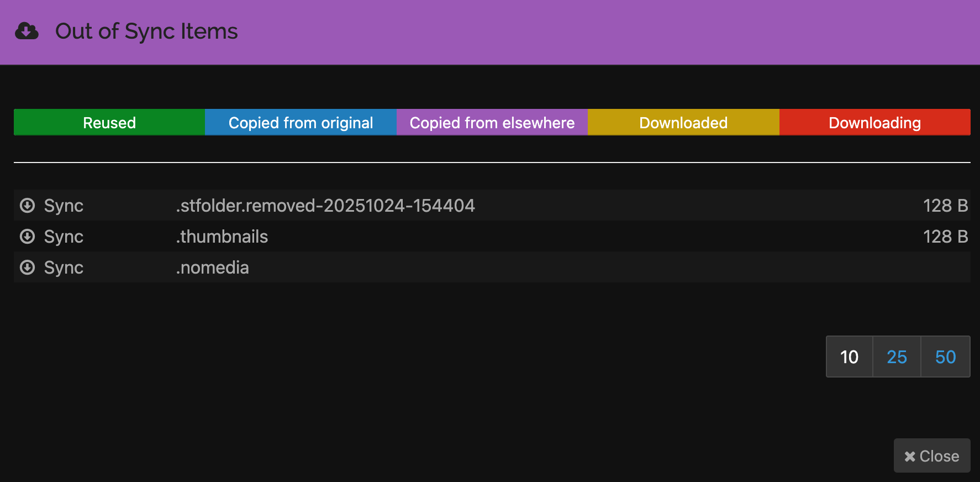
Task: Click the red Downloading legend segment
Action: click(x=874, y=123)
